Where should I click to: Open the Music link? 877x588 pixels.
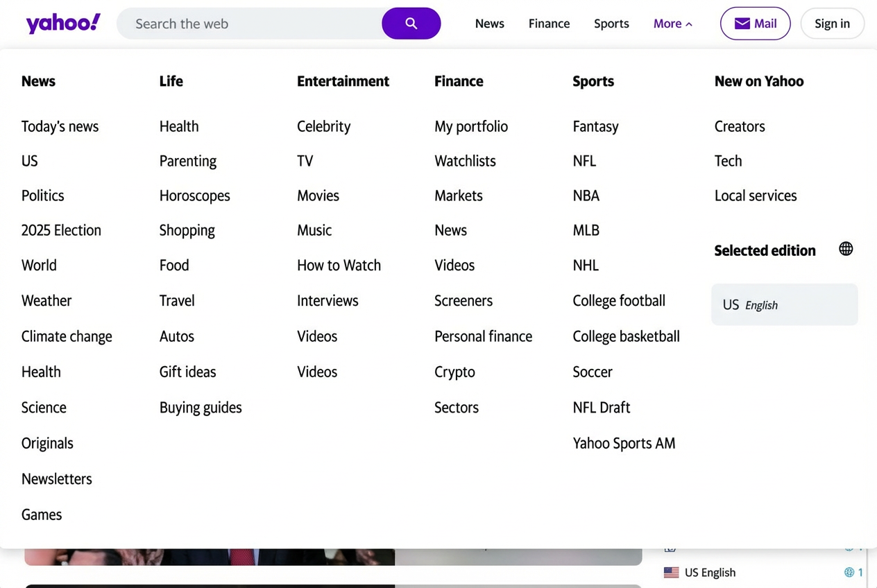point(314,230)
